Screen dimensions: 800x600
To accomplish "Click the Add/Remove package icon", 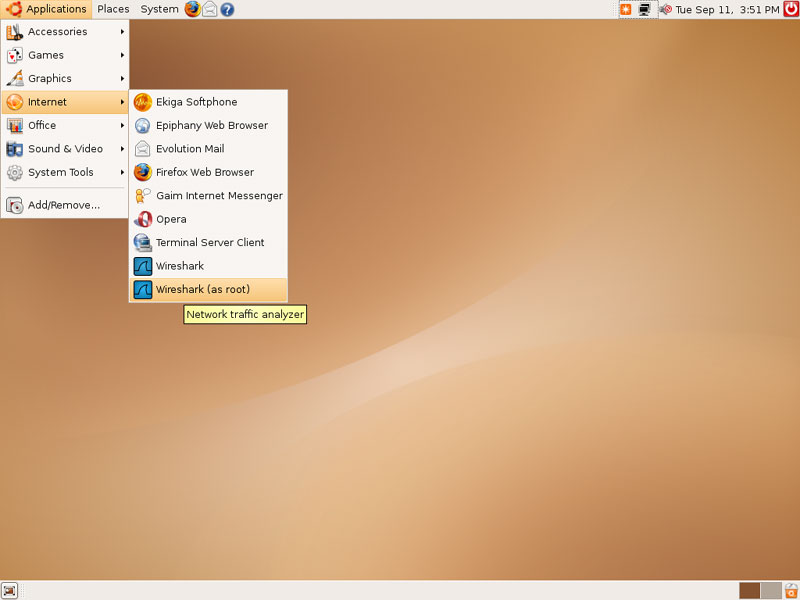I will tap(14, 205).
